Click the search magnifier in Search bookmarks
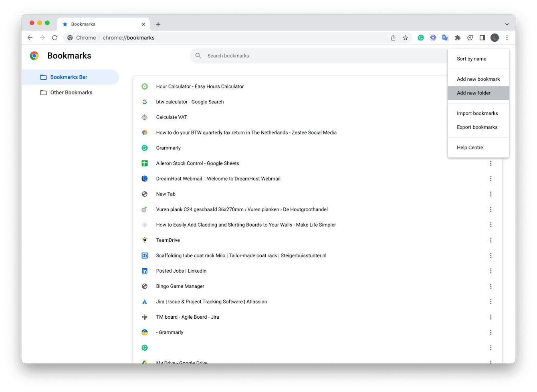 click(x=198, y=56)
